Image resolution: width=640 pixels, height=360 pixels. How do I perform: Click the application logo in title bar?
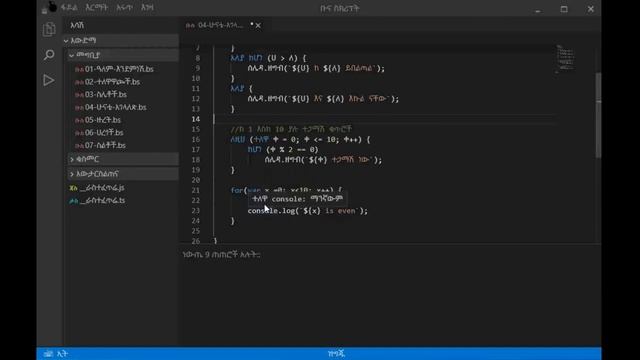52,7
